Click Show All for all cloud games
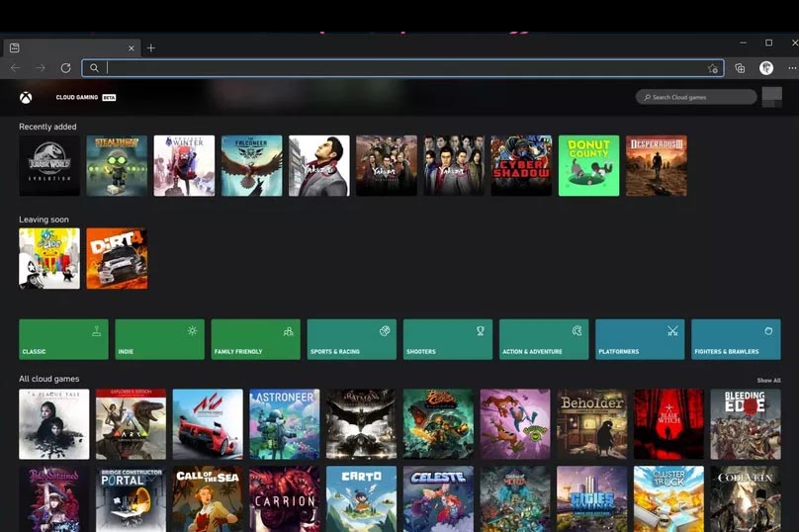 (x=768, y=380)
